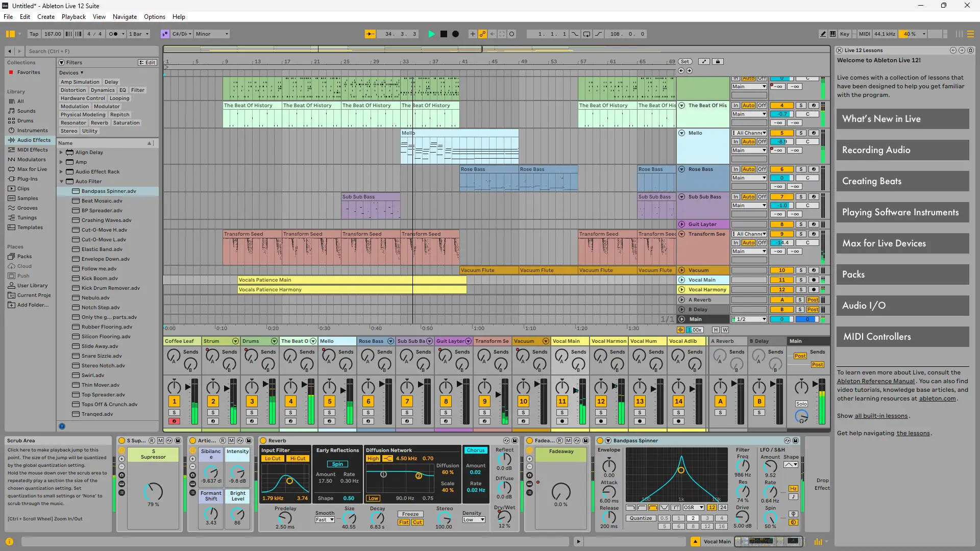Open the 1 Bar quantization dropdown
The height and width of the screenshot is (551, 980).
pyautogui.click(x=139, y=34)
